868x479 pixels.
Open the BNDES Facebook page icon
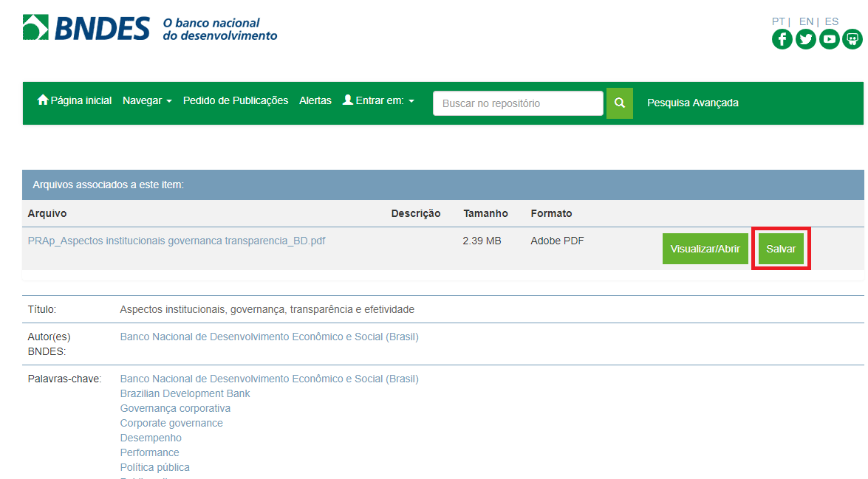pos(782,39)
